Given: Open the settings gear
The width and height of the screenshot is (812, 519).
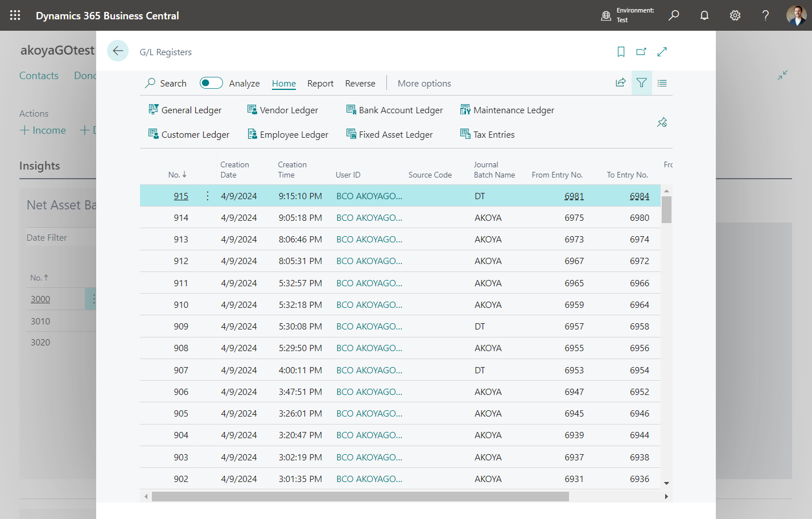Looking at the screenshot, I should tap(735, 15).
